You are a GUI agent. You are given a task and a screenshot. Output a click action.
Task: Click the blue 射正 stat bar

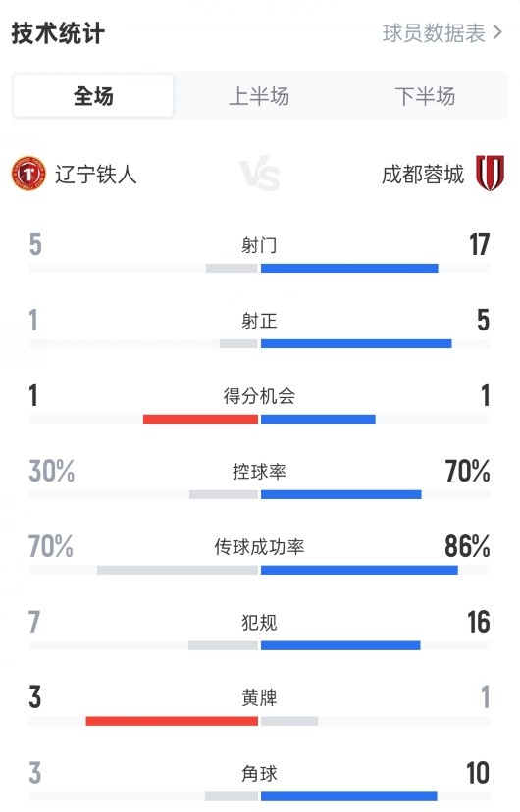356,343
